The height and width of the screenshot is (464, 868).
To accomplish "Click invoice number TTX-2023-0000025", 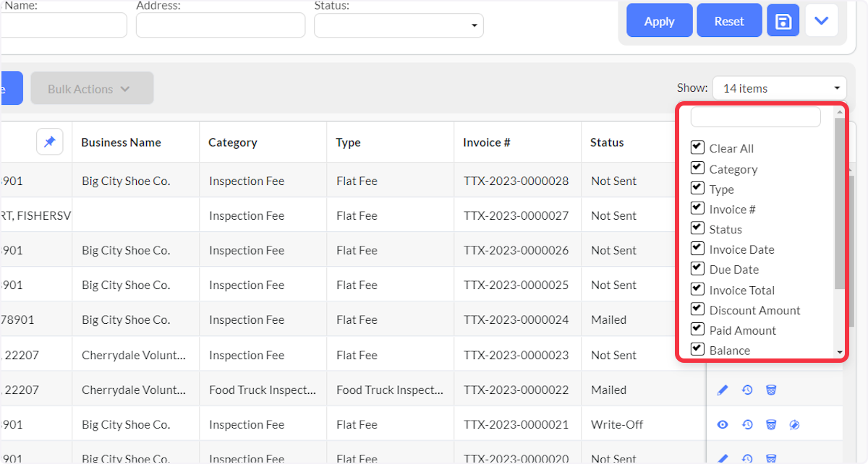I will [x=516, y=285].
